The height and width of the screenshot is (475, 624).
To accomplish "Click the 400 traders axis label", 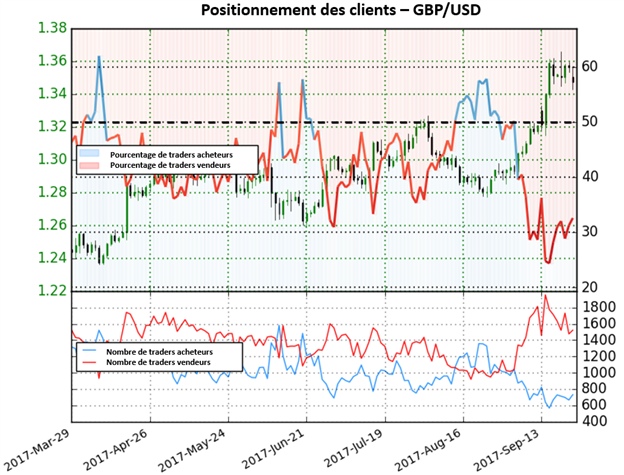I will click(594, 421).
